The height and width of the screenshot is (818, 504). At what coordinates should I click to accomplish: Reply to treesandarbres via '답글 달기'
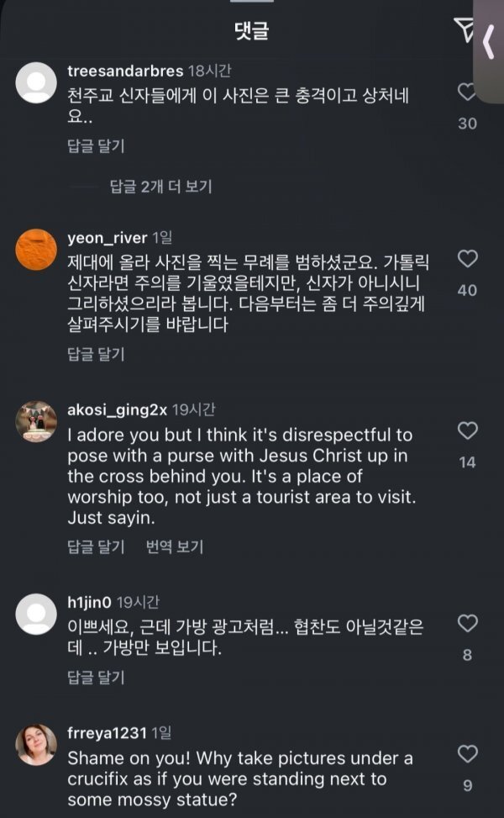click(x=96, y=145)
